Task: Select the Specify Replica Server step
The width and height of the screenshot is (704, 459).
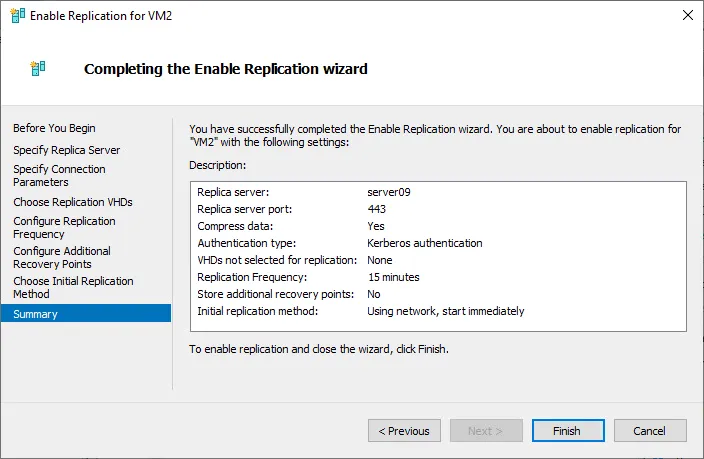Action: [66, 150]
